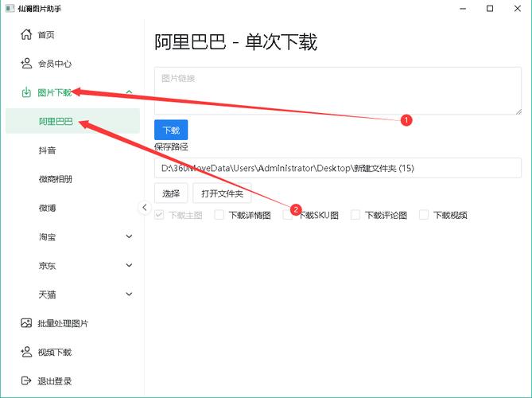
Task: Click the blue 下载 button
Action: 171,130
